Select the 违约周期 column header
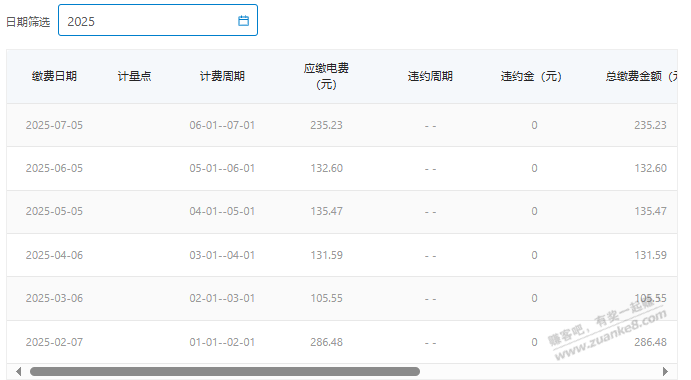Screen dimensions: 691x380 pos(430,76)
